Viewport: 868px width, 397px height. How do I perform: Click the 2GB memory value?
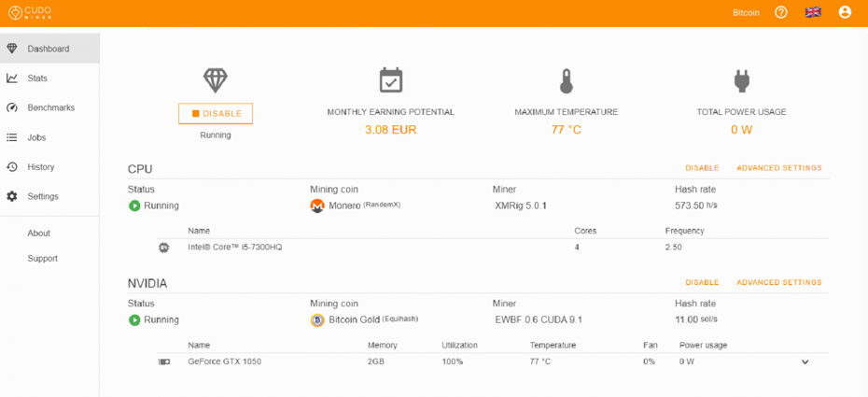(376, 362)
